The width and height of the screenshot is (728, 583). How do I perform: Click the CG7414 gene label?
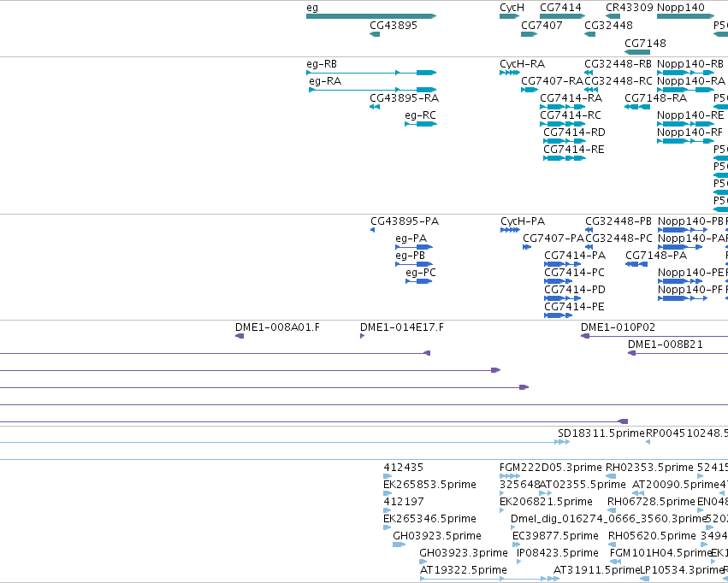point(560,8)
